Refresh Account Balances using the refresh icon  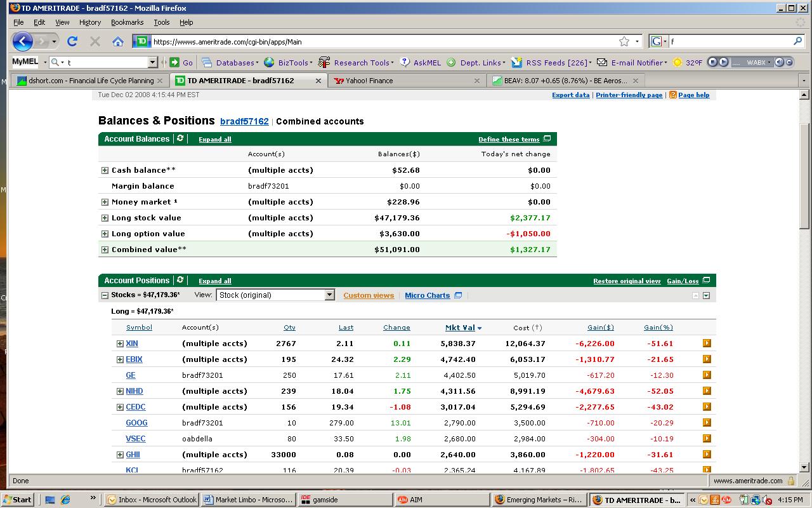point(180,139)
